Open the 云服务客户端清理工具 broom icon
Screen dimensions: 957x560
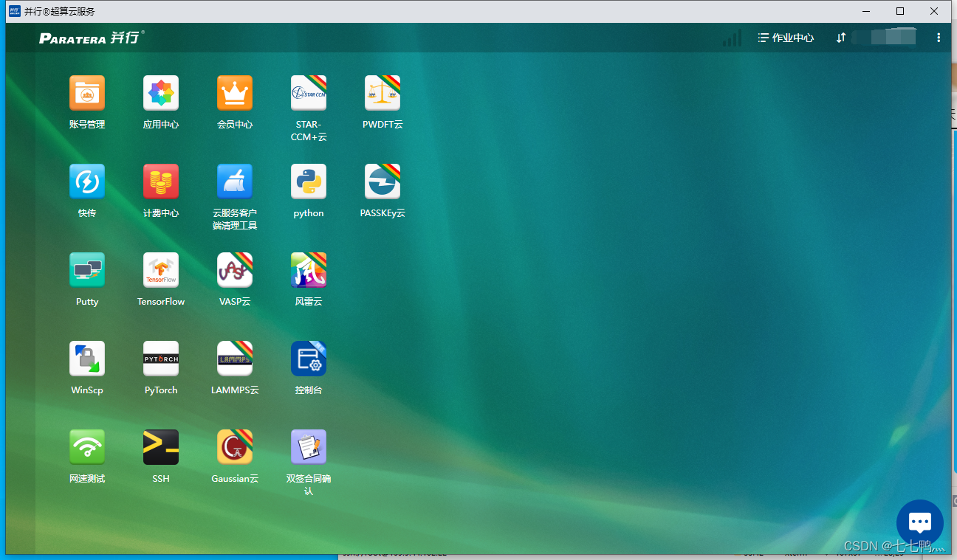pos(235,182)
